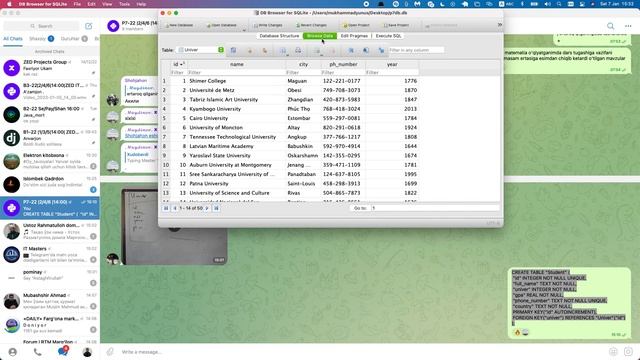Sort by the city column header
This screenshot has height=360, width=640.
pos(303,64)
